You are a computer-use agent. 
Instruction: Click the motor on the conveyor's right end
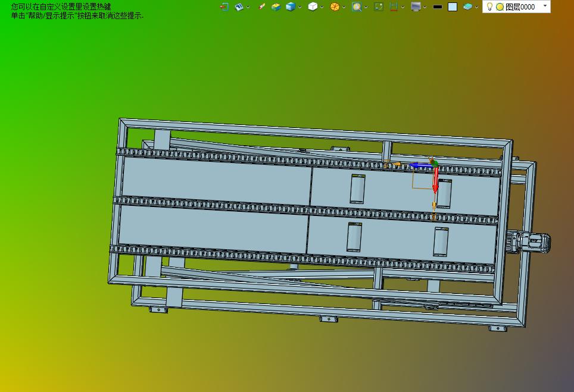tap(529, 242)
